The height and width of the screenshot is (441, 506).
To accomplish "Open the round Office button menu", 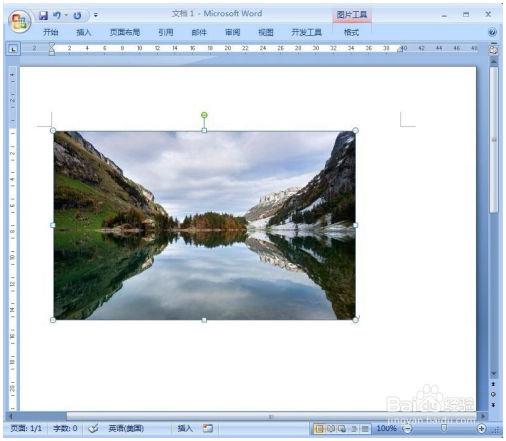I will [x=19, y=21].
